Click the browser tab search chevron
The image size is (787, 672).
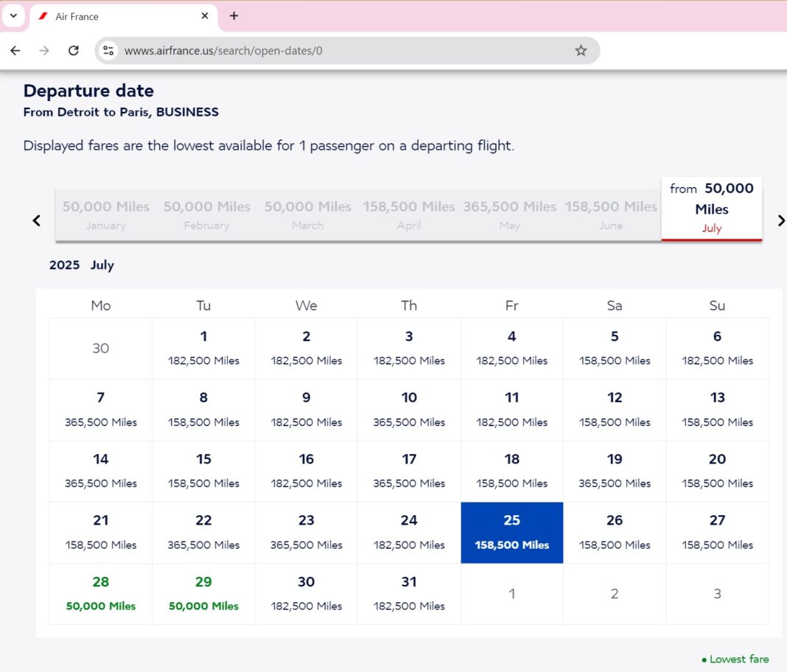point(13,15)
